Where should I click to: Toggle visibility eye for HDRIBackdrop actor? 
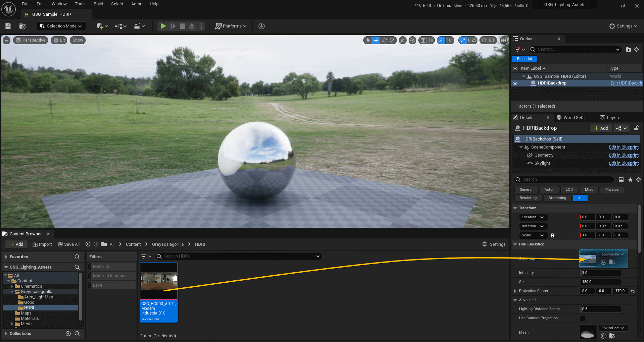(x=515, y=83)
